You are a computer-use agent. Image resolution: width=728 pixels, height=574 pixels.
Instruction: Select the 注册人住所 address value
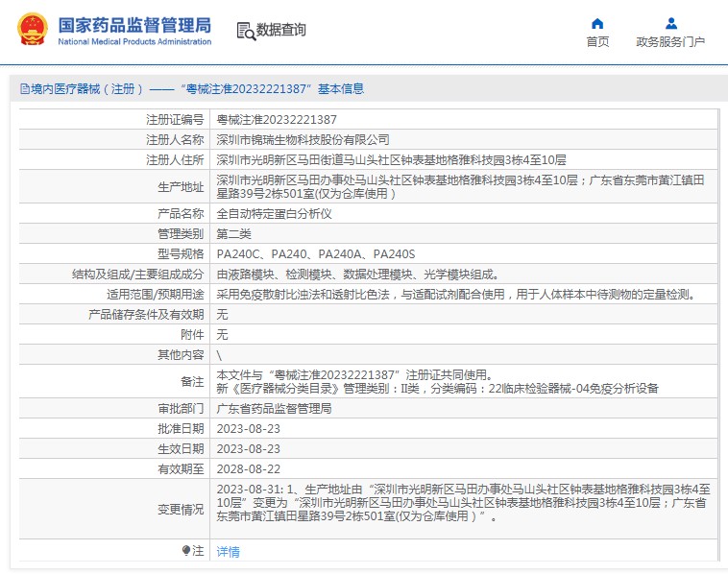click(x=391, y=160)
